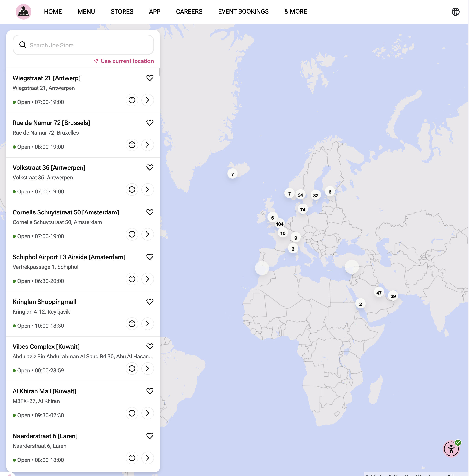
Task: Show info for Naarderstraat 6 [Laren]
Action: (x=132, y=458)
